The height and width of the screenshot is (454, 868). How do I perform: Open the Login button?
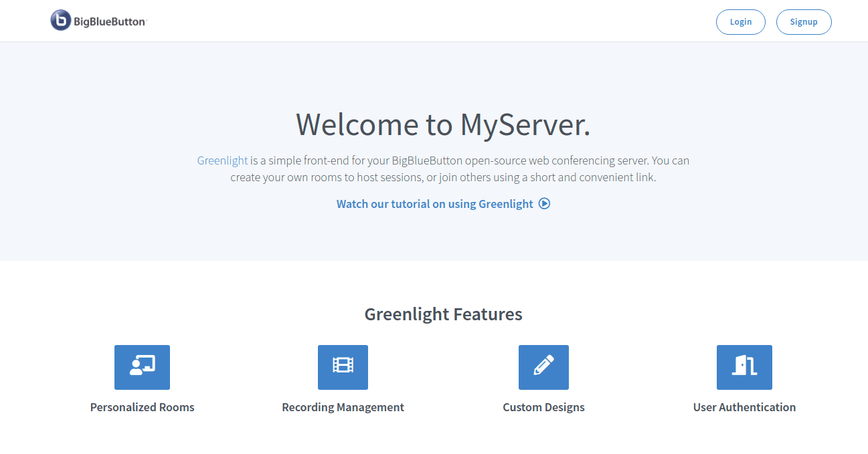[x=741, y=22]
